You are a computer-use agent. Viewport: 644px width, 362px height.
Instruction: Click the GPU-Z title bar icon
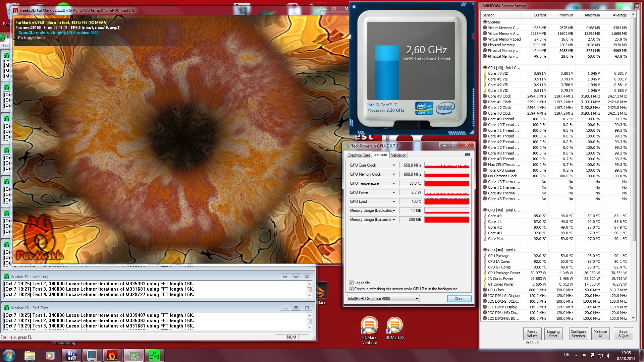347,146
